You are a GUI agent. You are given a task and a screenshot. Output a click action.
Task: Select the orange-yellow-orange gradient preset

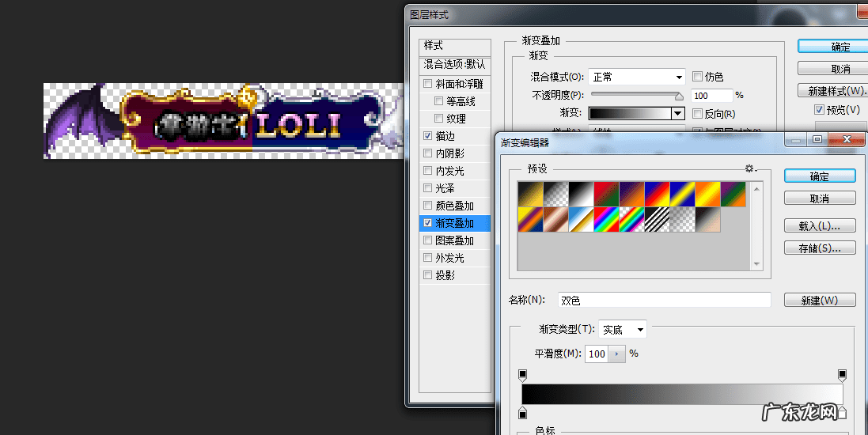pyautogui.click(x=709, y=195)
